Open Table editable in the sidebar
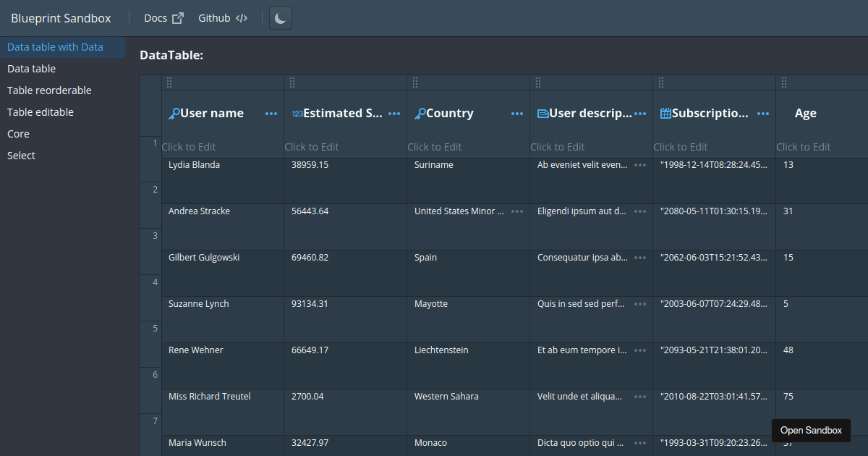 tap(62, 112)
